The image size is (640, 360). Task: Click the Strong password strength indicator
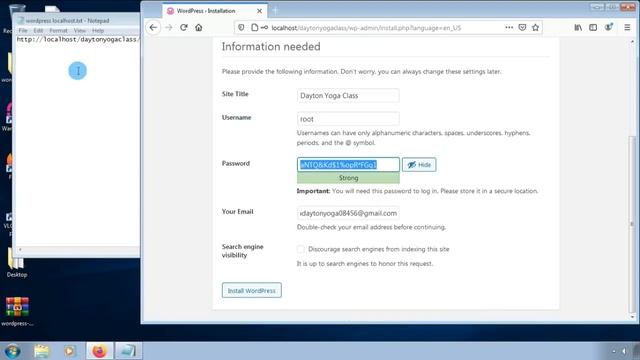(348, 178)
